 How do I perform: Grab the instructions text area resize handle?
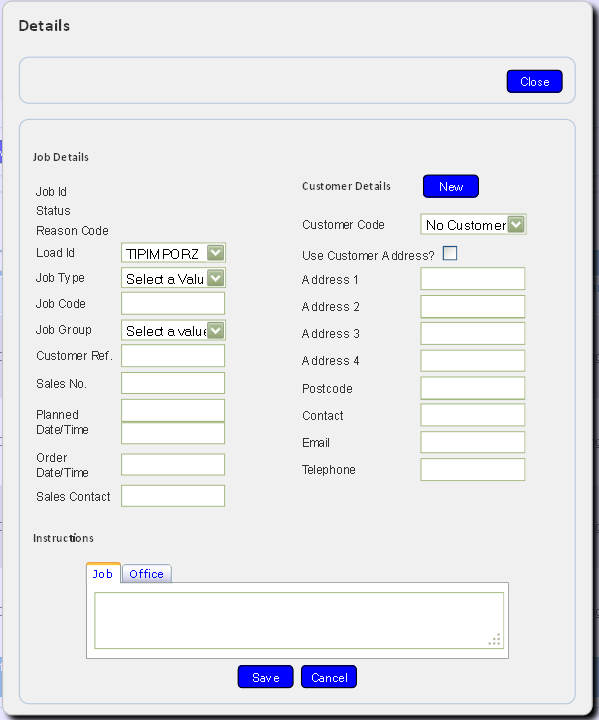coord(495,640)
